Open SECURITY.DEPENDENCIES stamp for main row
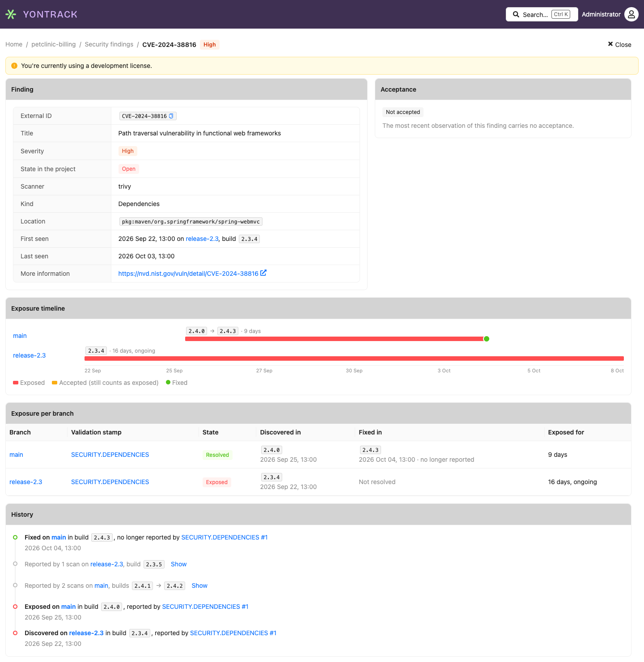Image resolution: width=644 pixels, height=662 pixels. (x=110, y=455)
